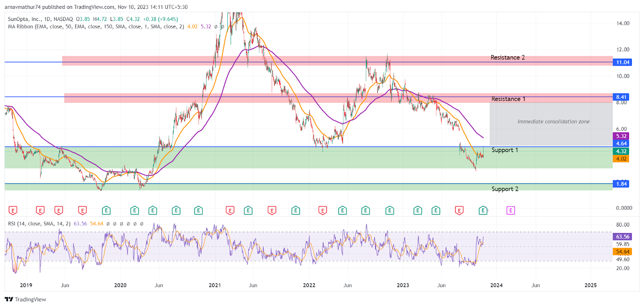The image size is (644, 307).
Task: Click the orange 54.64 RSI axis label
Action: click(x=622, y=252)
